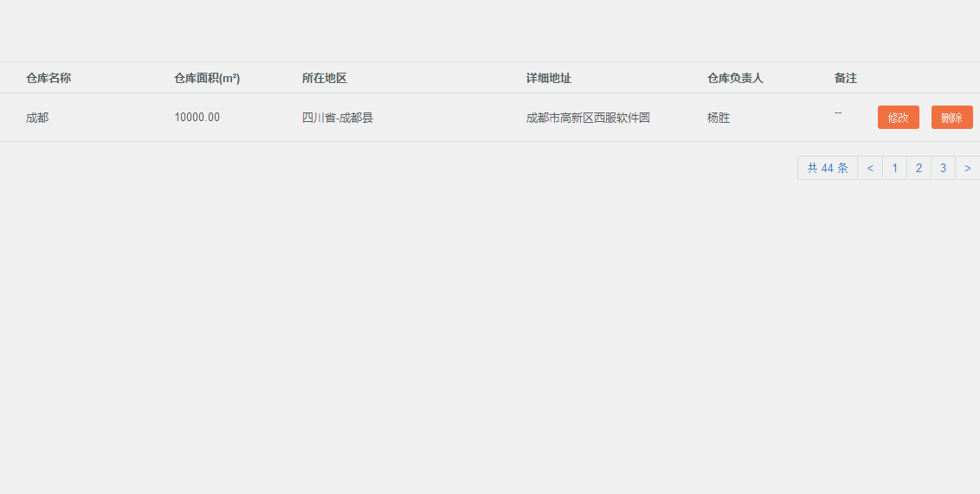This screenshot has width=980, height=494.
Task: Go to previous page with < arrow
Action: [870, 168]
